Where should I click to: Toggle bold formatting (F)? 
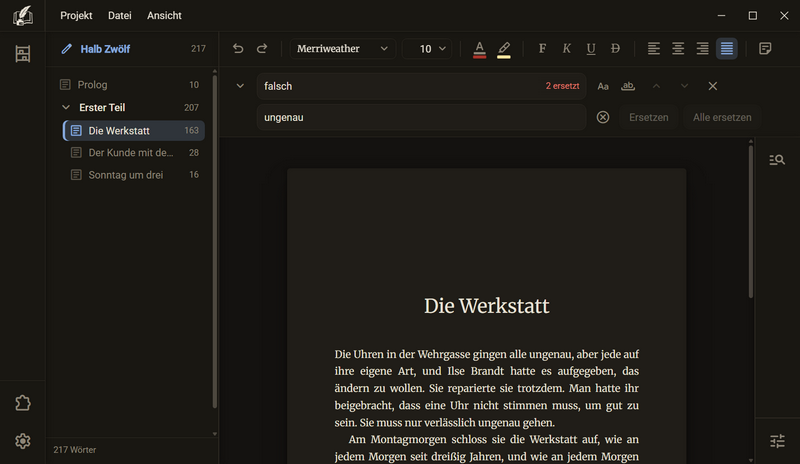pyautogui.click(x=542, y=48)
